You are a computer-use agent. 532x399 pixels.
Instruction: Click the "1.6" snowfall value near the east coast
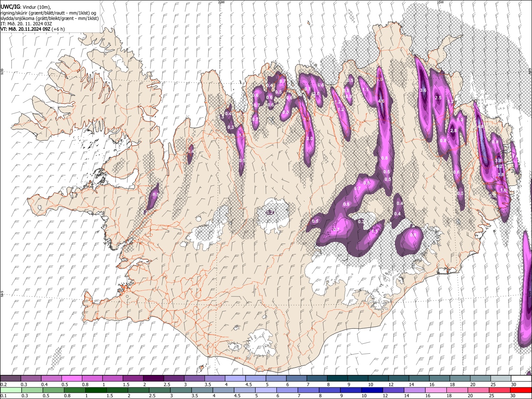(x=503, y=190)
